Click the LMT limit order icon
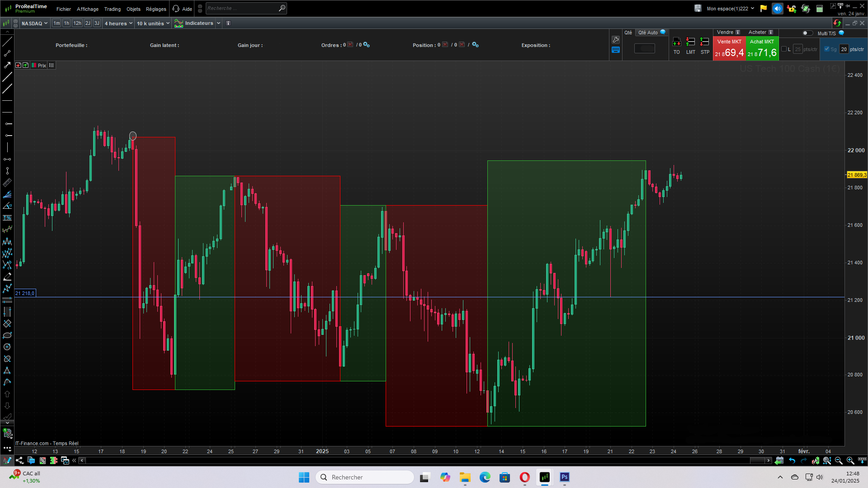Viewport: 868px width, 488px height. click(x=690, y=42)
